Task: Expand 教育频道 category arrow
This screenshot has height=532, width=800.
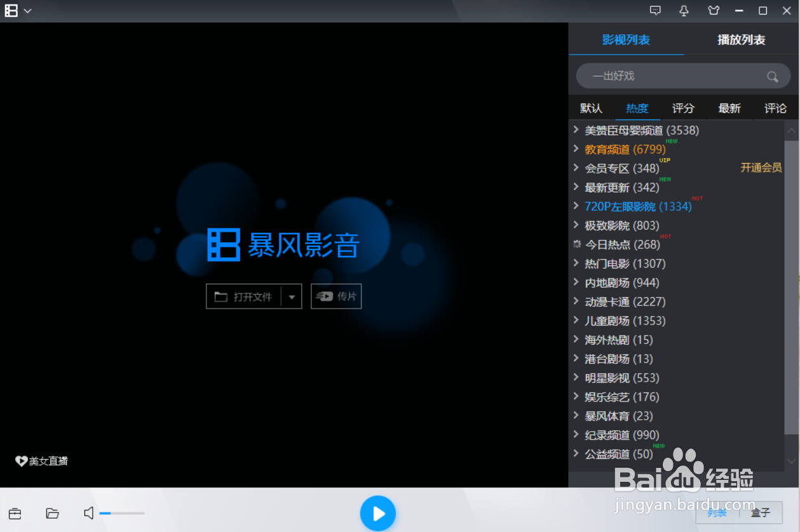Action: point(576,149)
